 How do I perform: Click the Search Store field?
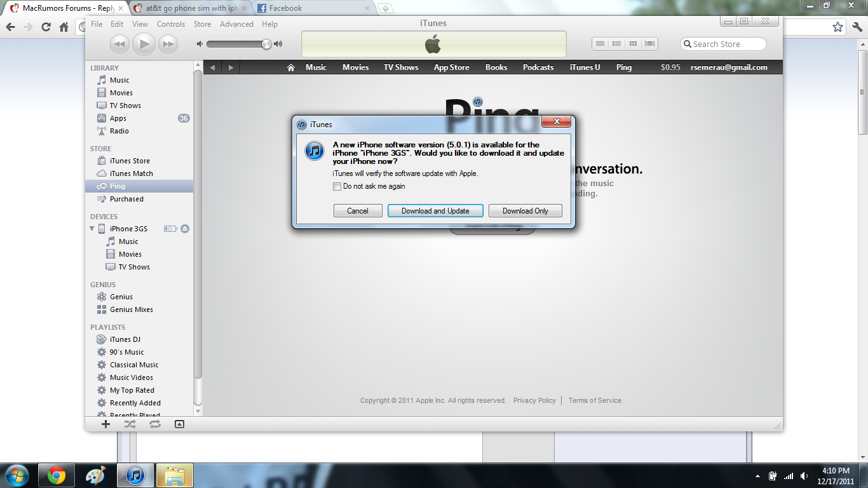pyautogui.click(x=723, y=44)
